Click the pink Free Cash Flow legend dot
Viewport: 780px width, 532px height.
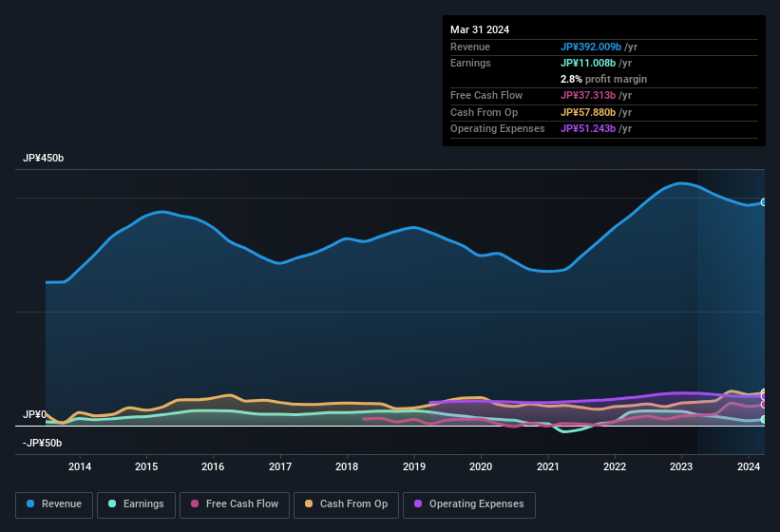tap(195, 504)
